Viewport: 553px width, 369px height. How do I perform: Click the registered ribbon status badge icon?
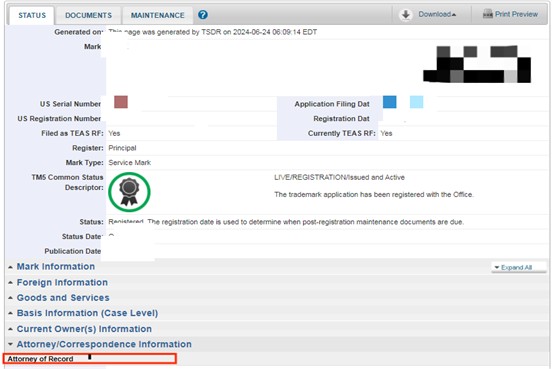coord(129,192)
